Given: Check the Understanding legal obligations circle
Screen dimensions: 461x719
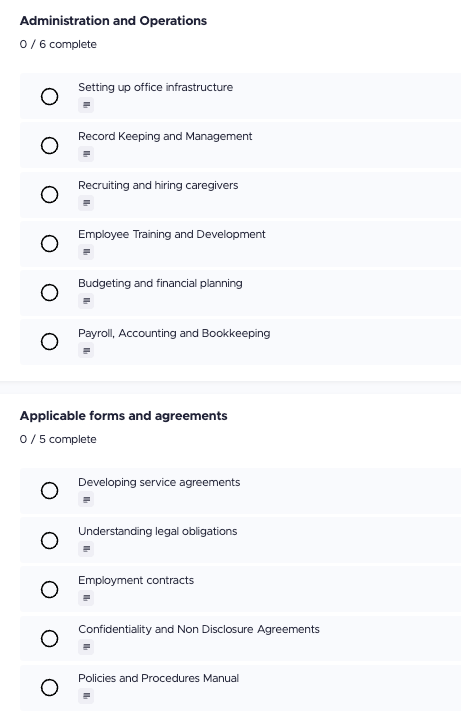Looking at the screenshot, I should (50, 540).
